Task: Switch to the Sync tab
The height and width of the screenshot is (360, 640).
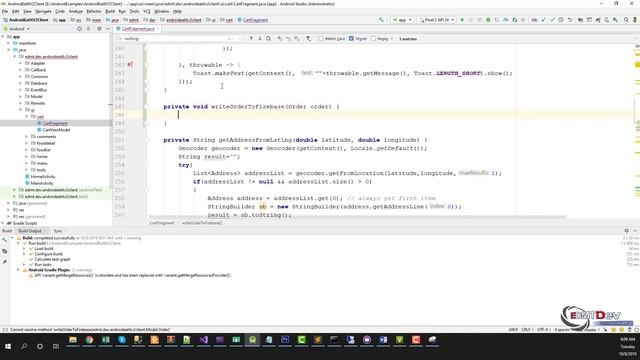Action: pyautogui.click(x=58, y=231)
